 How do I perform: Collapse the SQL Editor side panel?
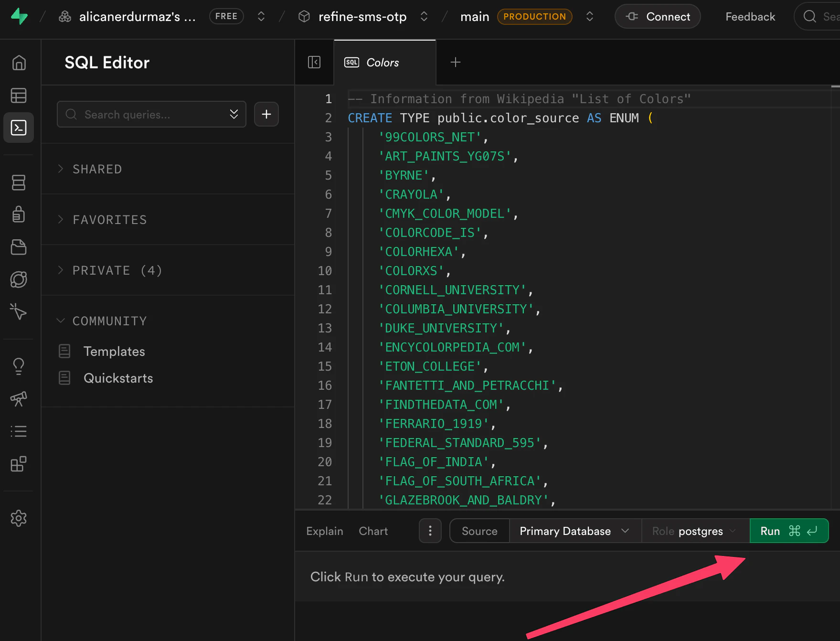pyautogui.click(x=314, y=62)
